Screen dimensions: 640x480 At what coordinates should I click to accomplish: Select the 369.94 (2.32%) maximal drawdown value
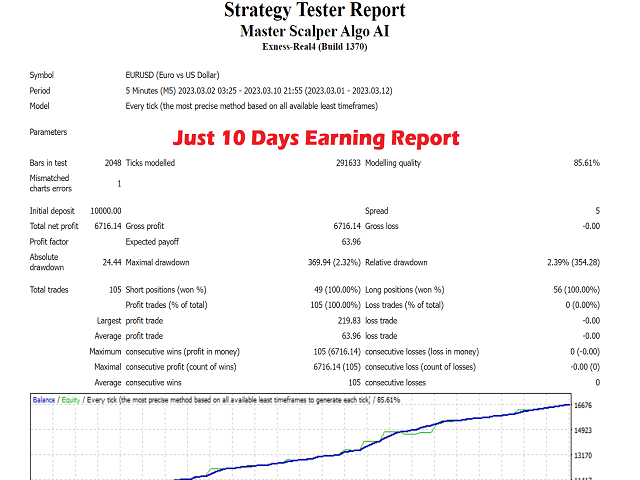334,262
